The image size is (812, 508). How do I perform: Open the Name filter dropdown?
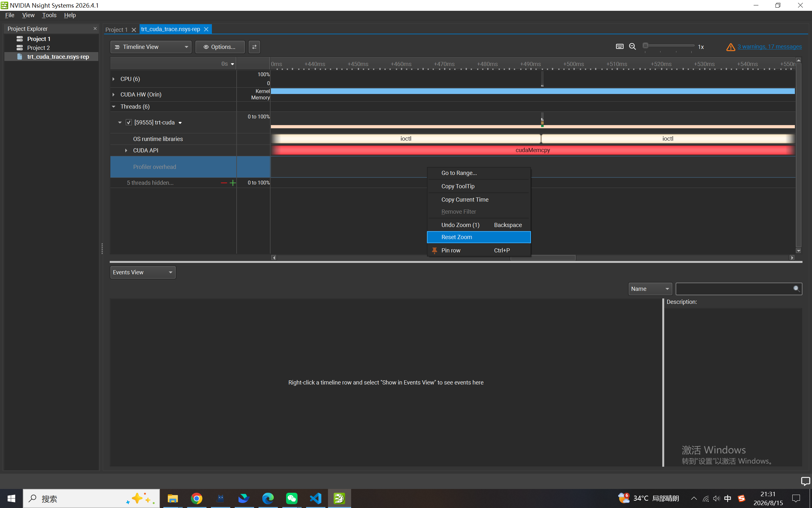650,289
